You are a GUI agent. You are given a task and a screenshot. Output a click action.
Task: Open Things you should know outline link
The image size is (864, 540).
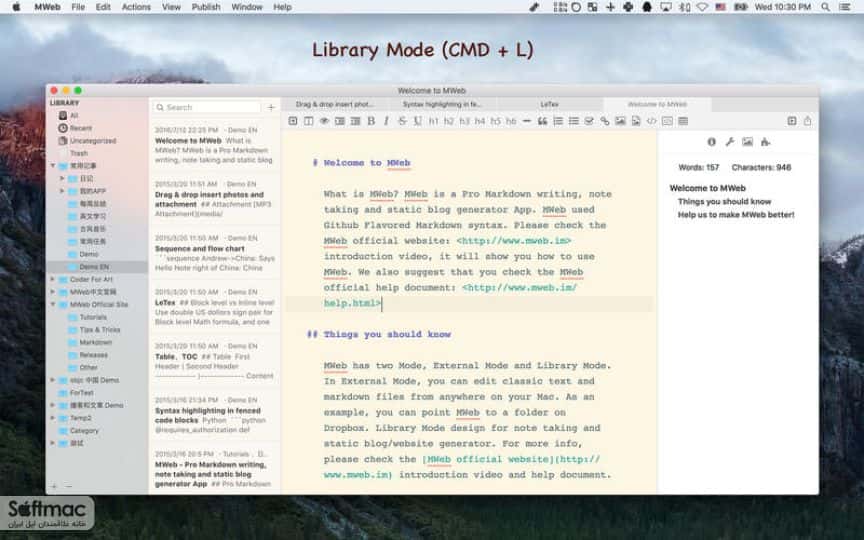(x=724, y=202)
